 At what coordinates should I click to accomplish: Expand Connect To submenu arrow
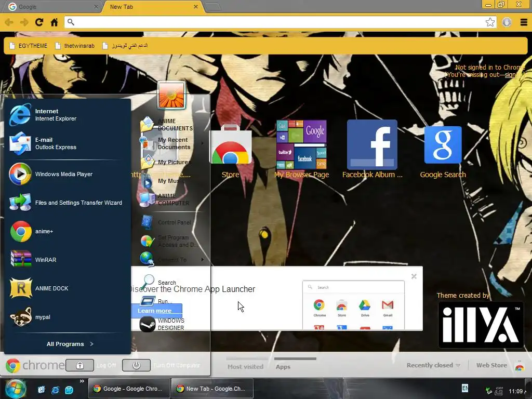(203, 260)
